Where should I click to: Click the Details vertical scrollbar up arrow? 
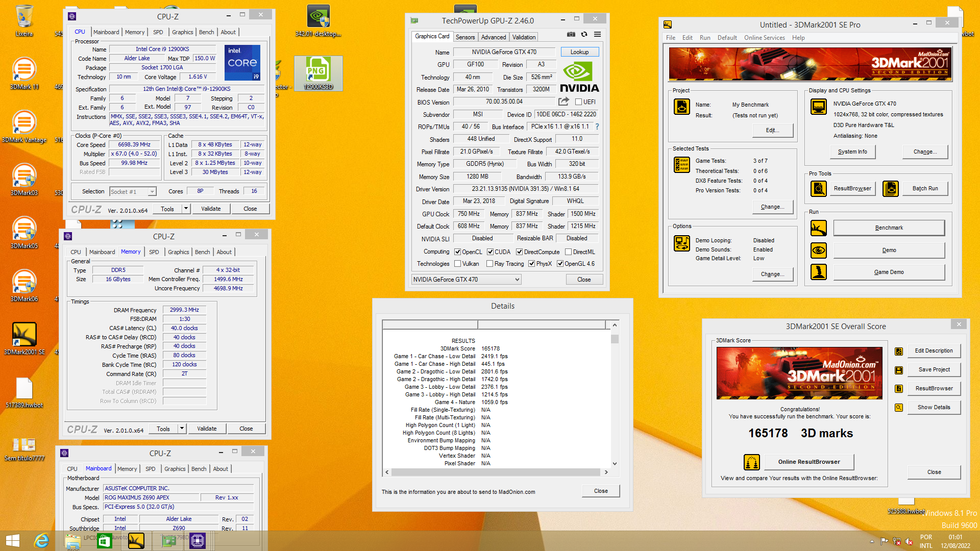pos(615,325)
